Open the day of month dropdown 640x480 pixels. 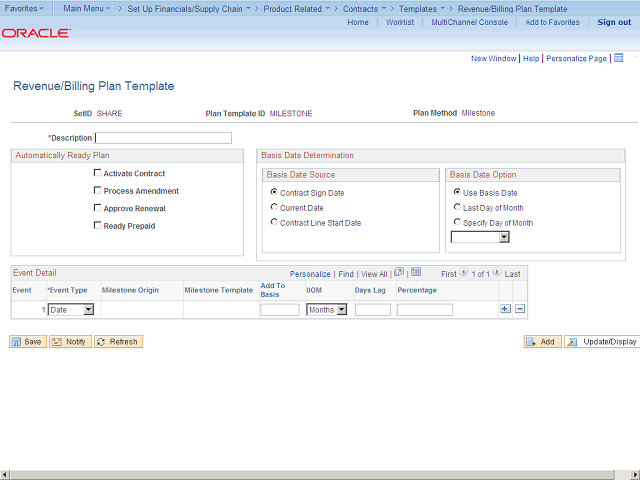[480, 237]
